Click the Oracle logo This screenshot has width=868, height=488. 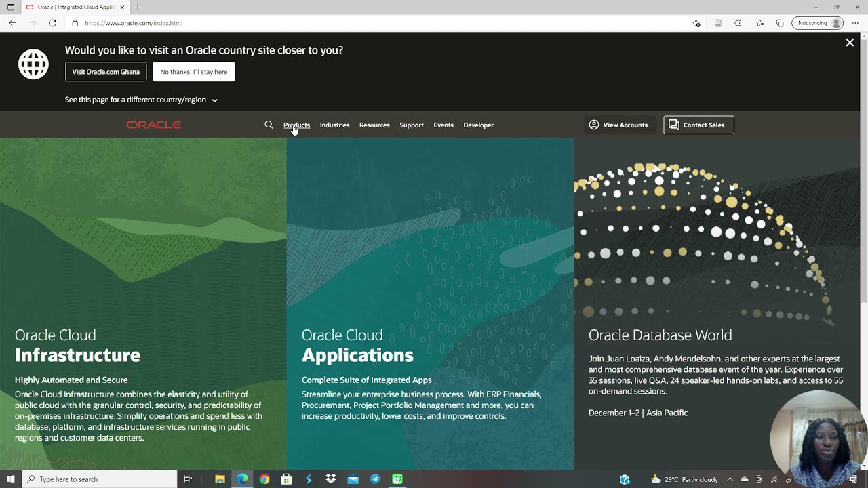pyautogui.click(x=153, y=125)
